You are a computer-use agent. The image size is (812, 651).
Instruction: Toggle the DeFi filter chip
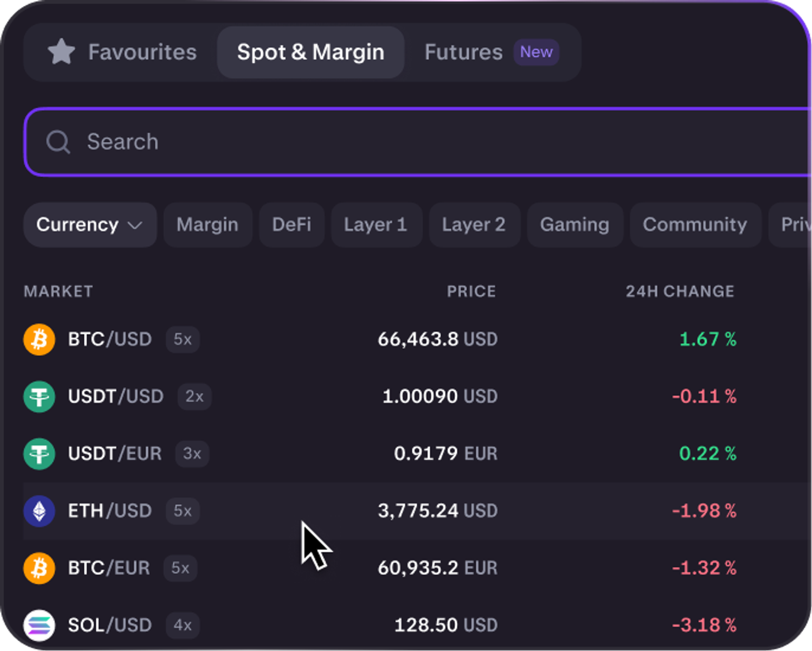[292, 225]
